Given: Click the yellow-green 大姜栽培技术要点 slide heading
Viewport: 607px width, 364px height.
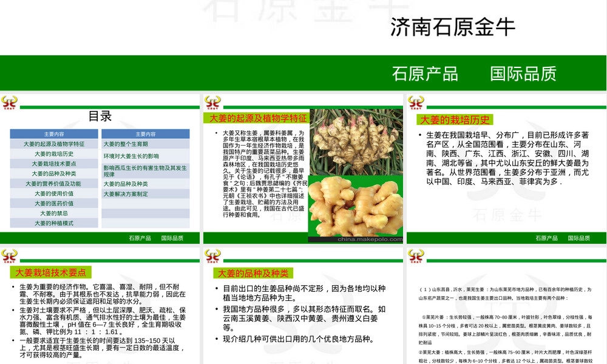Looking at the screenshot, I should click(50, 272).
